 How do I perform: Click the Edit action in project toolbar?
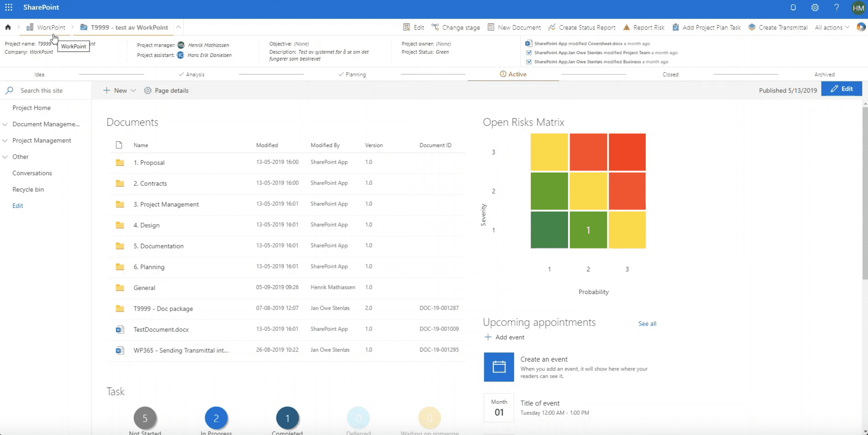[414, 27]
